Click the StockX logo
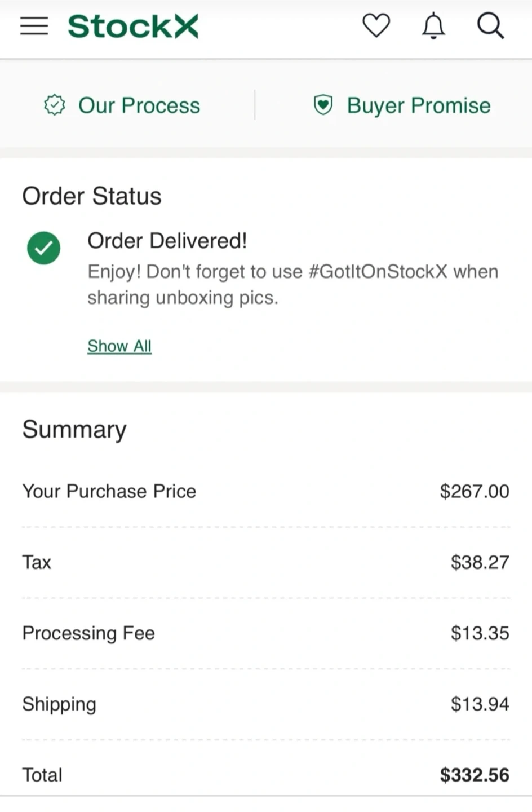The height and width of the screenshot is (812, 532). click(x=133, y=27)
